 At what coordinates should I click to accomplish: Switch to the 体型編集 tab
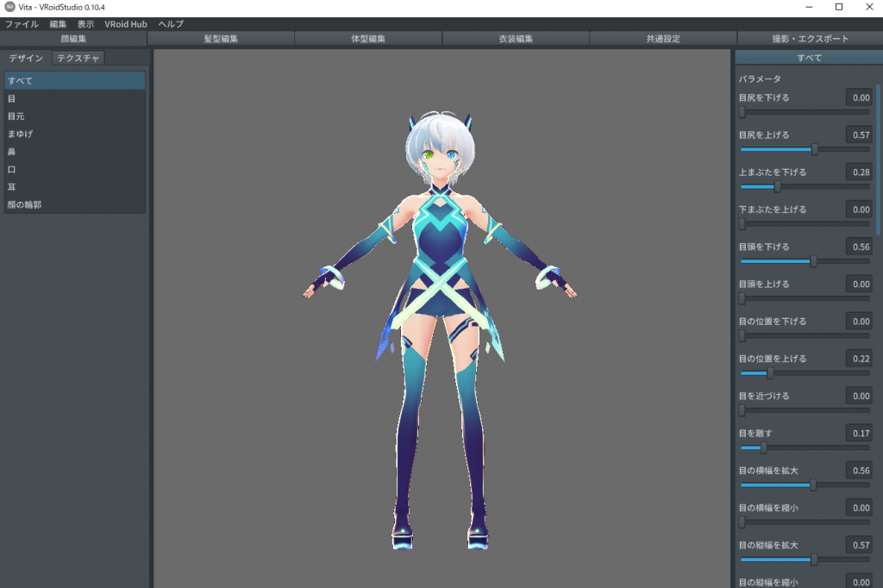tap(368, 39)
